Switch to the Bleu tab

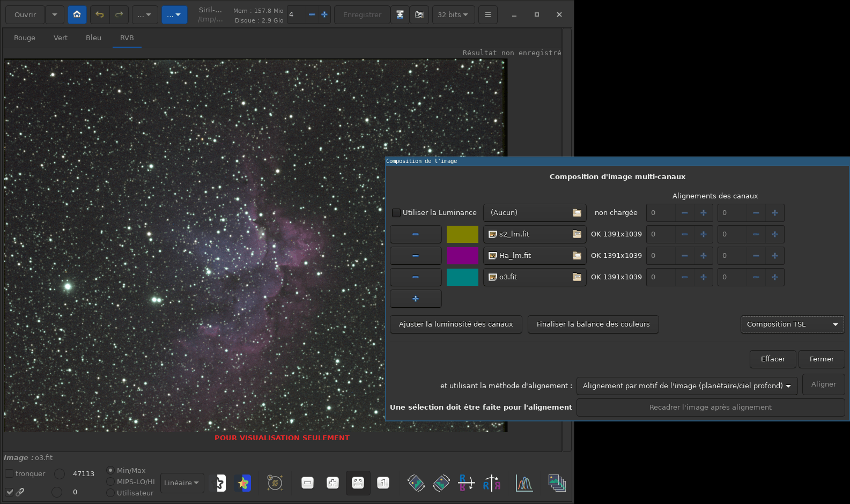pyautogui.click(x=93, y=38)
